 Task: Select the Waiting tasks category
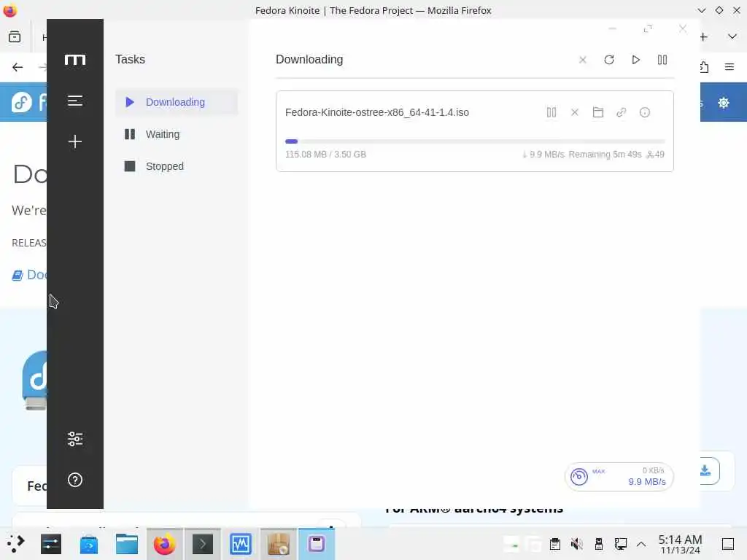(177, 134)
